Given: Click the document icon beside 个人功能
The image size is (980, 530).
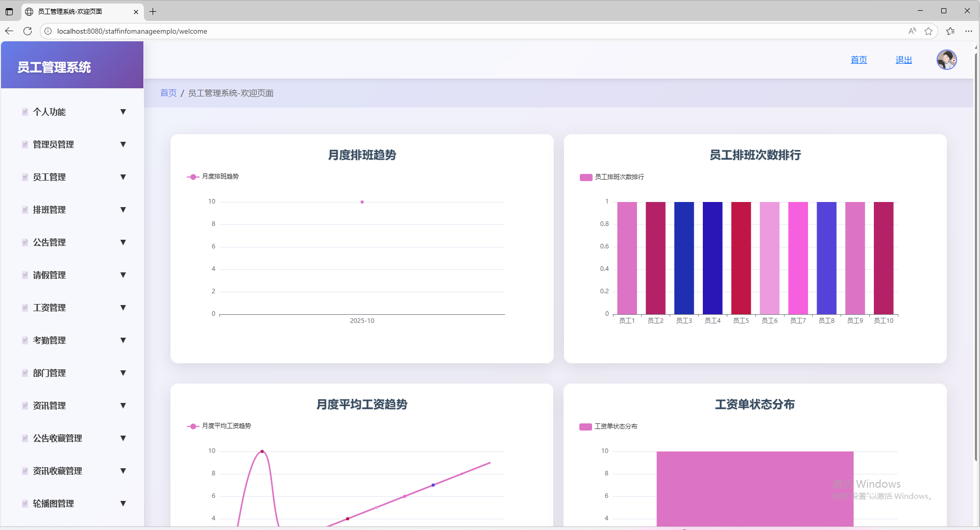Looking at the screenshot, I should point(25,112).
